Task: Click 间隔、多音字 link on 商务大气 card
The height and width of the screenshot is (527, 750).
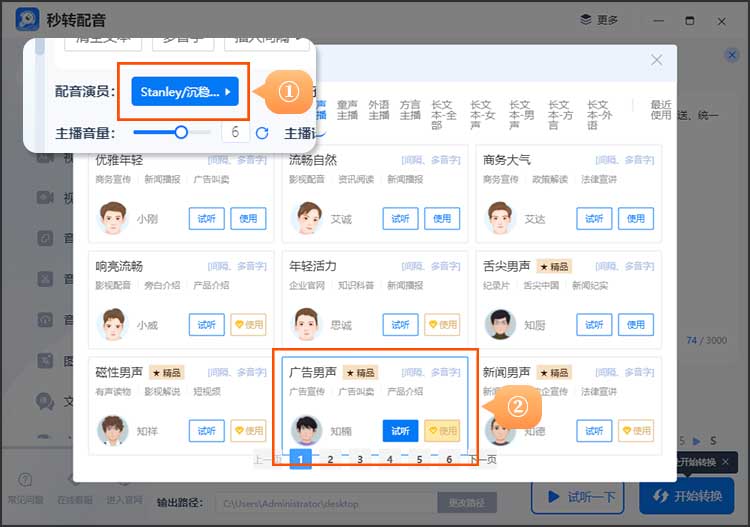Action: point(624,160)
